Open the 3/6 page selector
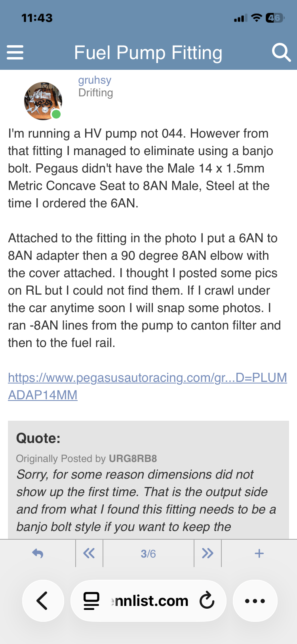The image size is (297, 644). point(148,554)
